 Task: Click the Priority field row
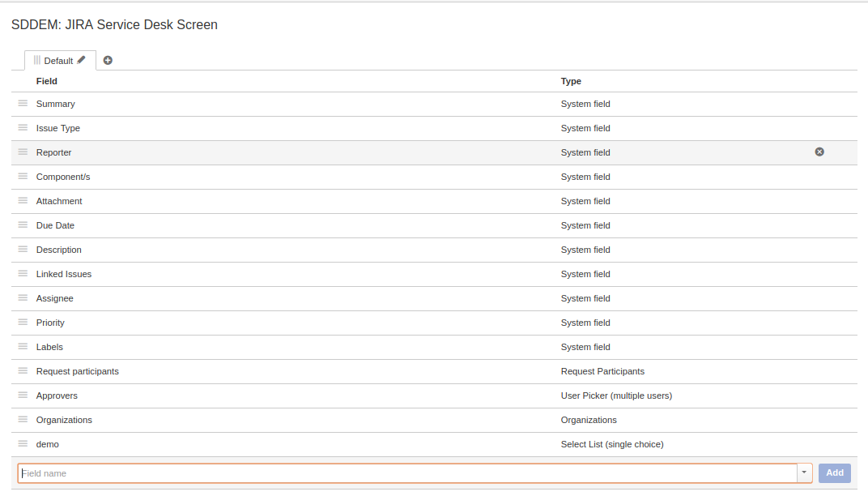coord(50,323)
